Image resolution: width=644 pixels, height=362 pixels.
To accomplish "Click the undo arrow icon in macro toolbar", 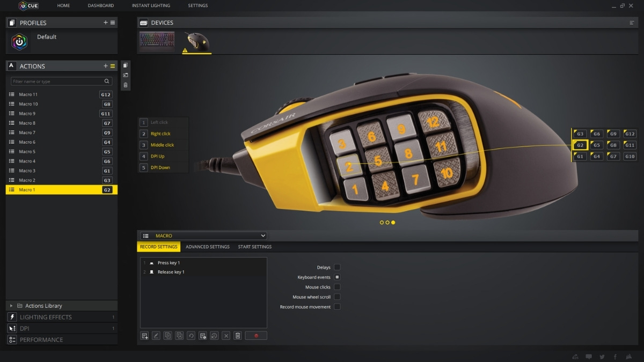I will (x=191, y=336).
